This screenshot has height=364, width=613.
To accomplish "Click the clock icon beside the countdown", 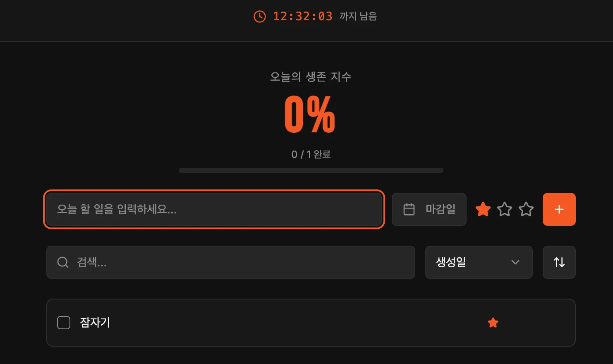I will click(259, 17).
